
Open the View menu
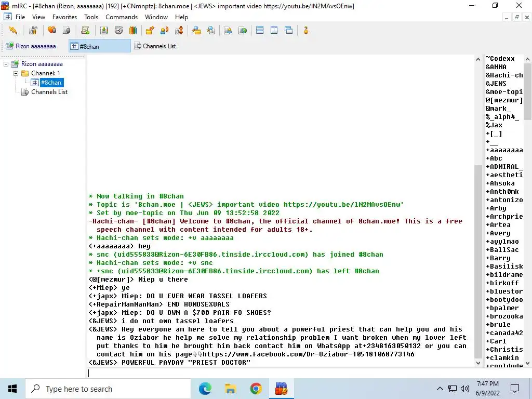click(x=38, y=17)
